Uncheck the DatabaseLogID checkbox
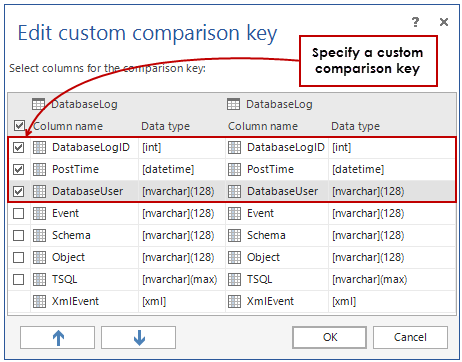Screen dimensions: 462x362 point(18,147)
